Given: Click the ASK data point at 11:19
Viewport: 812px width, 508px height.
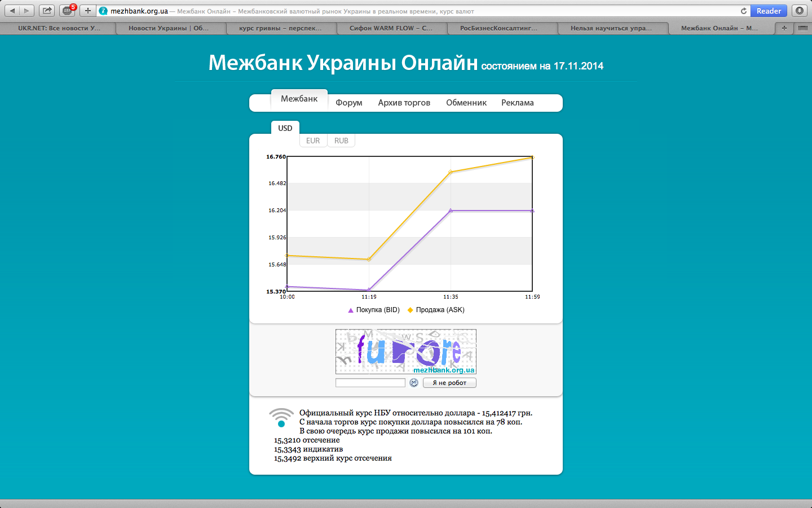Looking at the screenshot, I should (369, 260).
